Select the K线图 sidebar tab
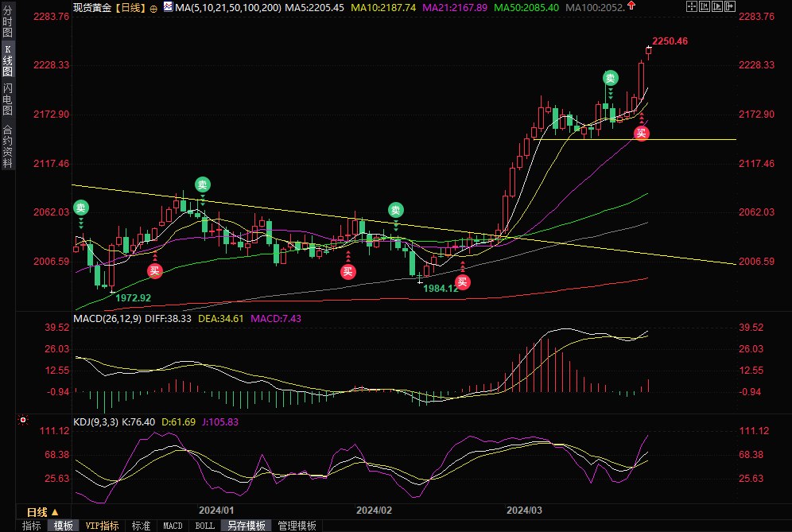The height and width of the screenshot is (532, 792). (x=7, y=60)
